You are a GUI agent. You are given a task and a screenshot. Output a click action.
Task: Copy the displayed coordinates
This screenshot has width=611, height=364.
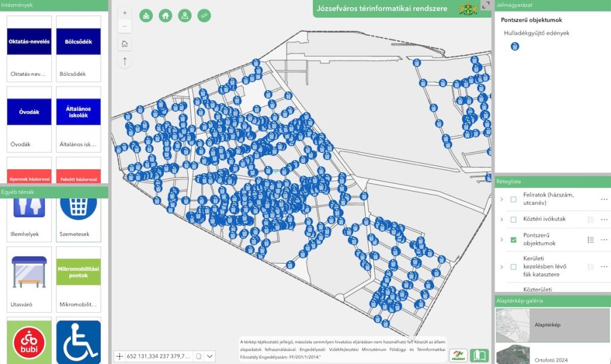pyautogui.click(x=199, y=356)
